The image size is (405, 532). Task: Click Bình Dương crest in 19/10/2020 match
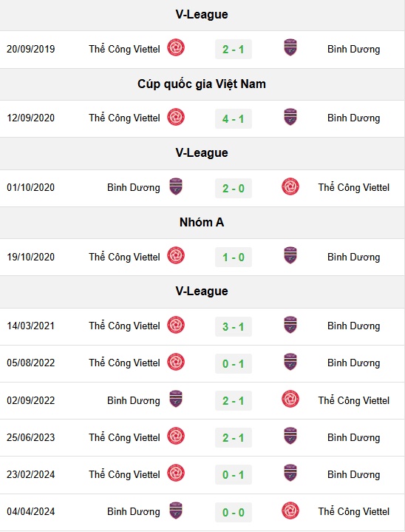pos(290,256)
